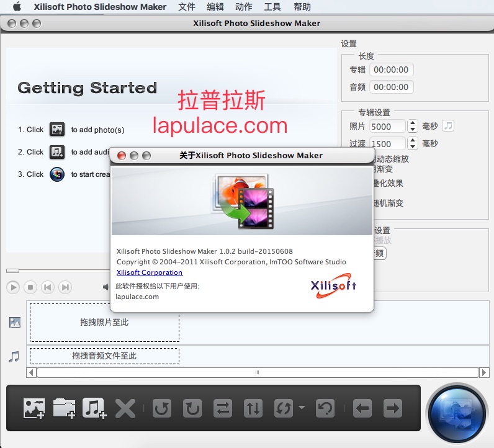The height and width of the screenshot is (448, 494).
Task: Click flip vertical icon in toolbar
Action: pyautogui.click(x=253, y=408)
